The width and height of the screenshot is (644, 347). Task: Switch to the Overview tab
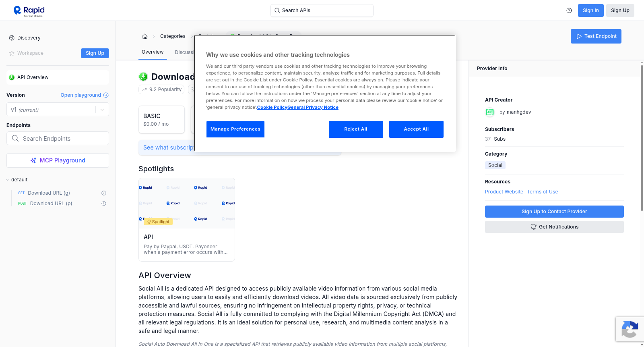153,52
